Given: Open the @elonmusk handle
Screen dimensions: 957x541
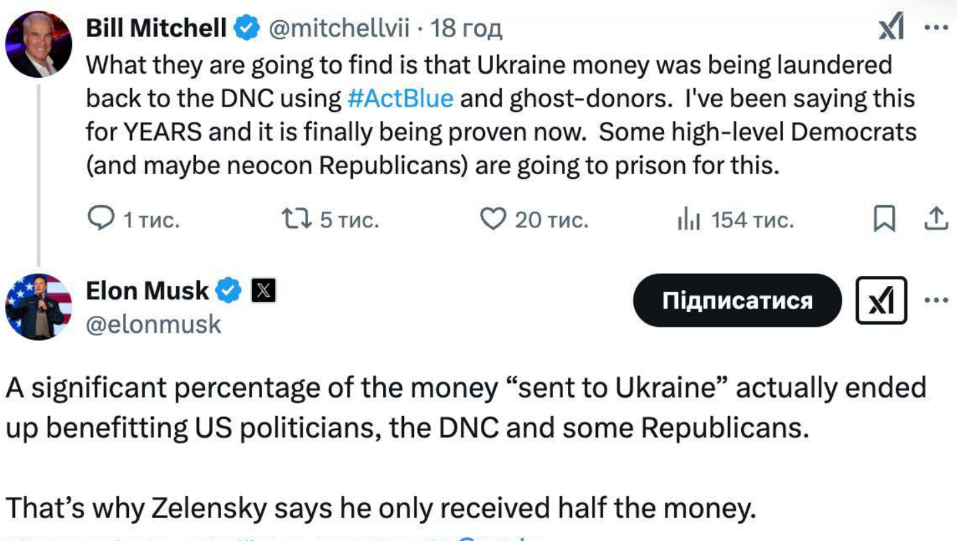Looking at the screenshot, I should (x=154, y=324).
